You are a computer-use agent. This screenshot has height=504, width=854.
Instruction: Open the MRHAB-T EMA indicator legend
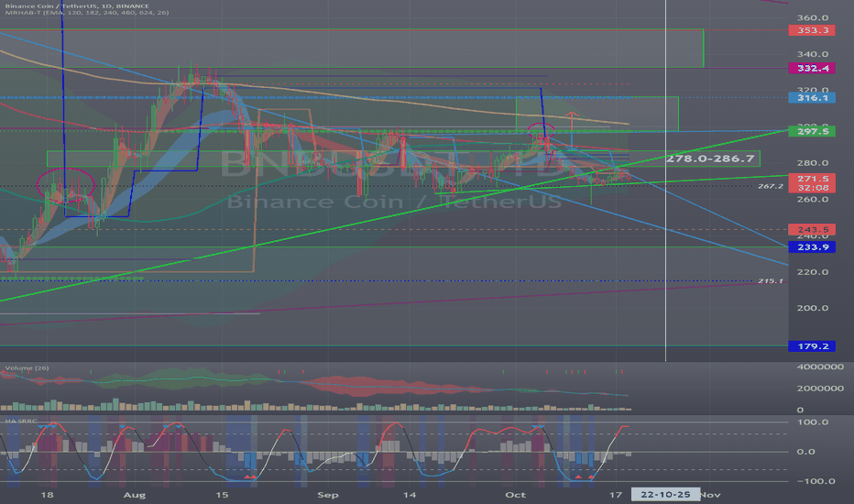[x=87, y=13]
